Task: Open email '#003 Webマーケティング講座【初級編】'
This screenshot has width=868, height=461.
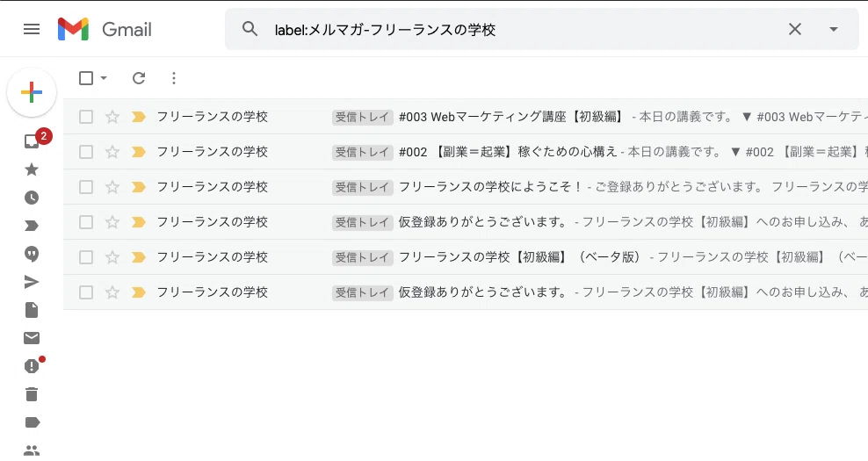Action: pos(511,117)
